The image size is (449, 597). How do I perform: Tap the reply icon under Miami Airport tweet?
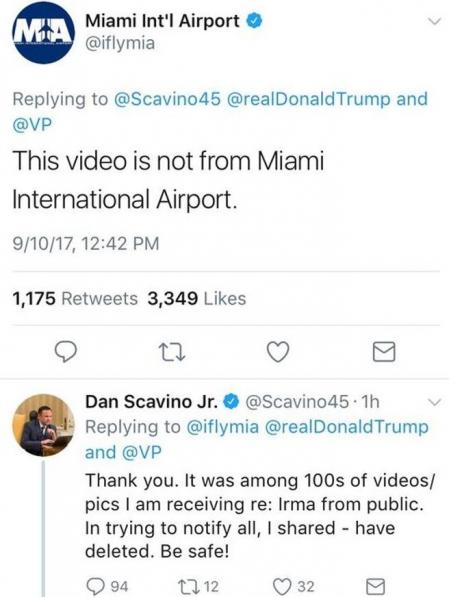click(x=65, y=351)
